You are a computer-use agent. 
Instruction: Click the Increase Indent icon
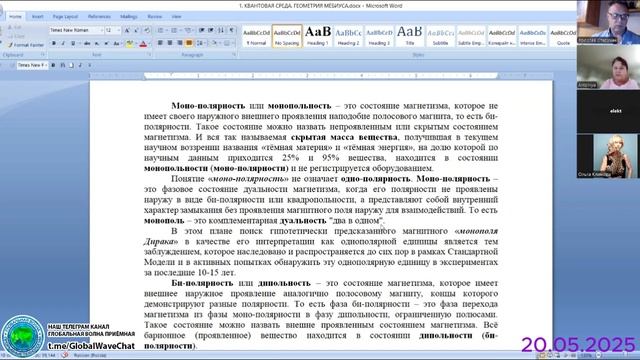click(211, 30)
